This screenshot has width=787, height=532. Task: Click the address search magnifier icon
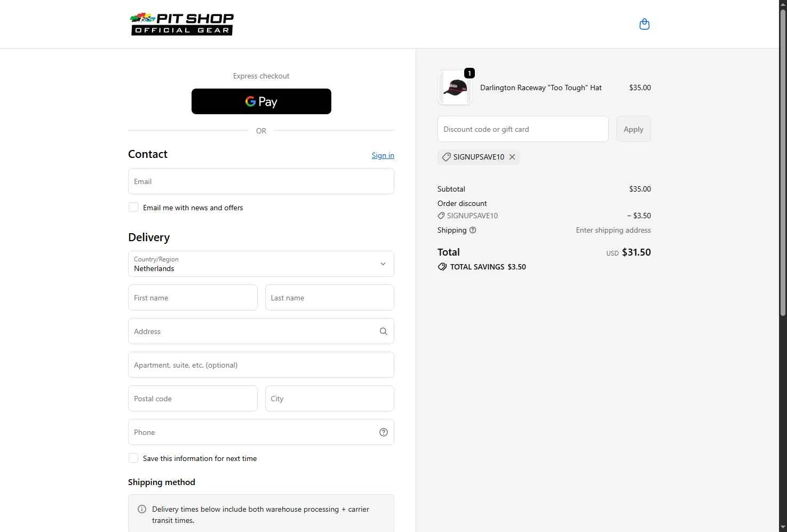click(383, 331)
